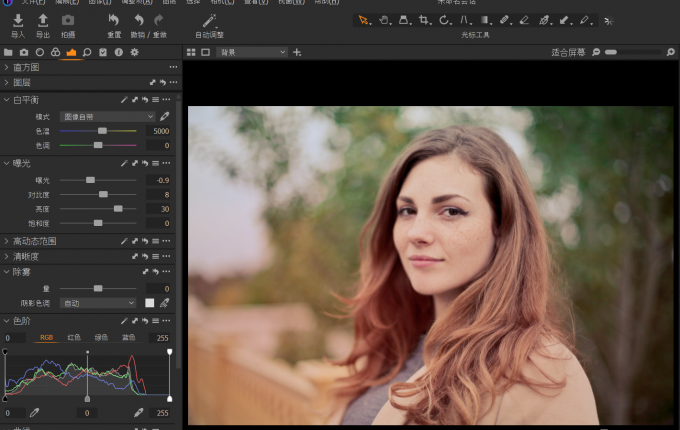Select the orange pointer cursor tool
The image size is (680, 430).
point(363,20)
